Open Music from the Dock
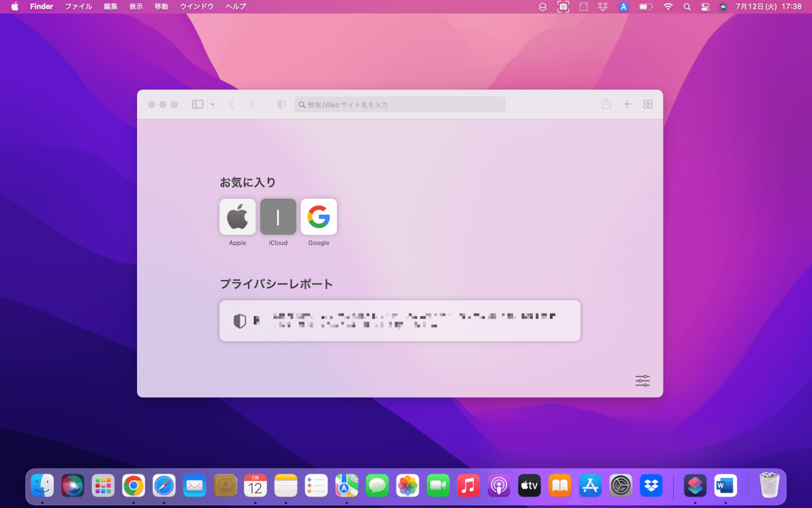Screen dimensions: 812x508 tap(469, 486)
